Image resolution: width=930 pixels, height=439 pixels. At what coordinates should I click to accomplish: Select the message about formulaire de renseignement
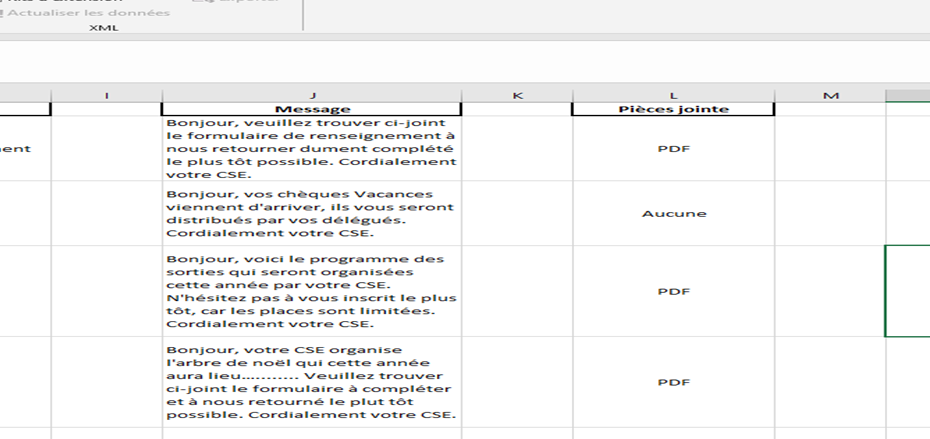[x=312, y=148]
